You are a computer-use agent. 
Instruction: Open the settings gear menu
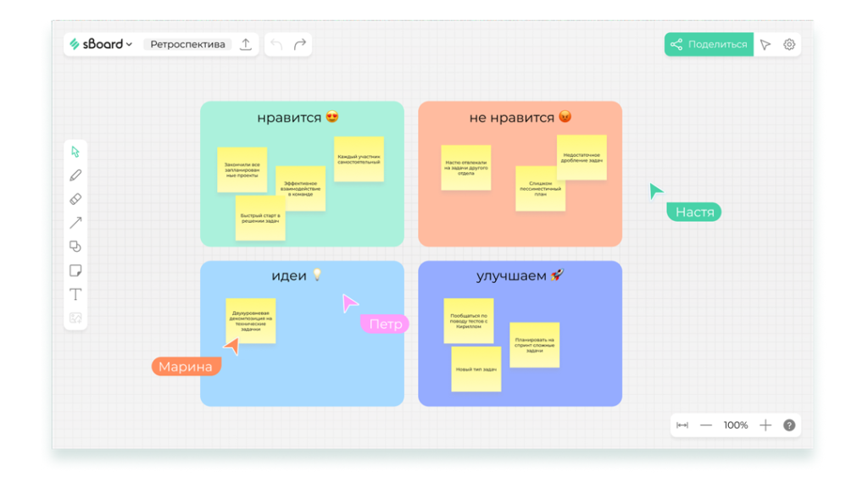pyautogui.click(x=789, y=45)
